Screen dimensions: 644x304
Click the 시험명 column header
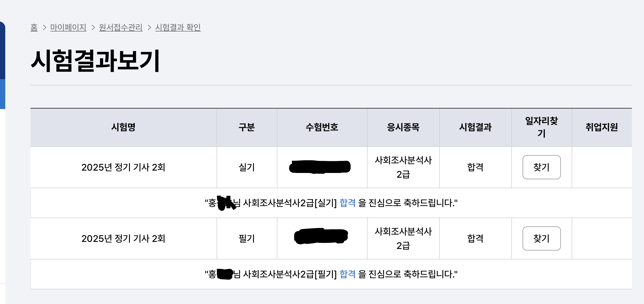click(123, 127)
